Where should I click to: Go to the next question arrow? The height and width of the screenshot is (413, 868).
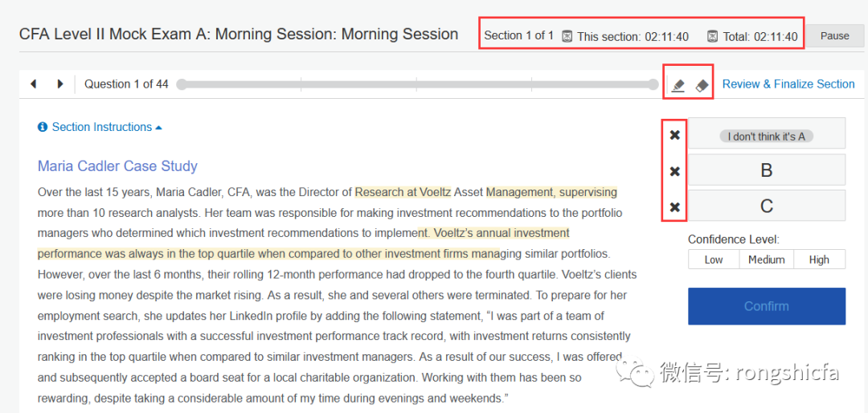[x=60, y=84]
